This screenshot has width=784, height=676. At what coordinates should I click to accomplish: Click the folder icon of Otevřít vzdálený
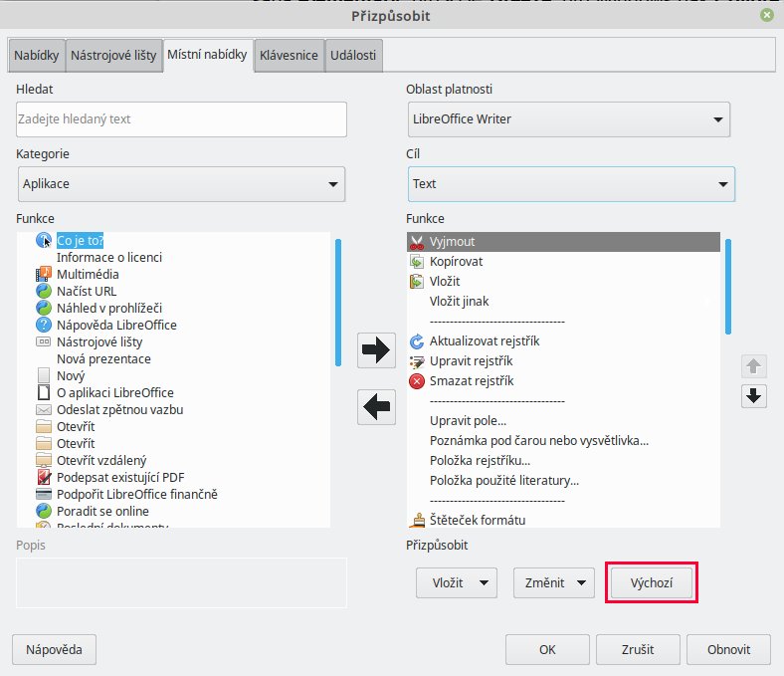(44, 460)
